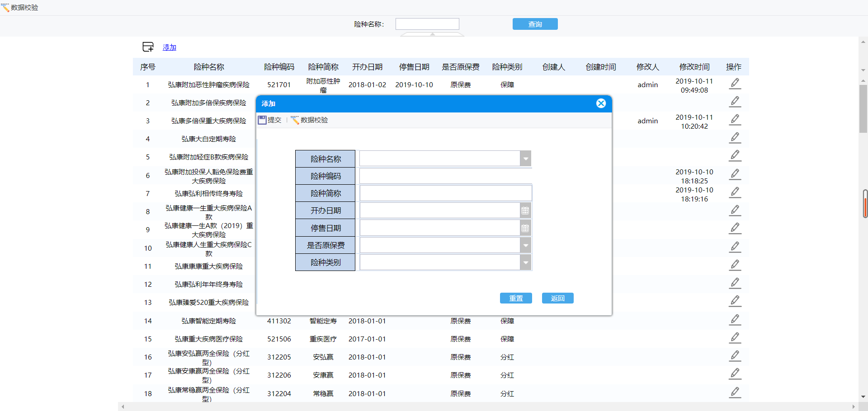Focus the 险种编码 input field
This screenshot has height=411, width=868.
pos(446,176)
